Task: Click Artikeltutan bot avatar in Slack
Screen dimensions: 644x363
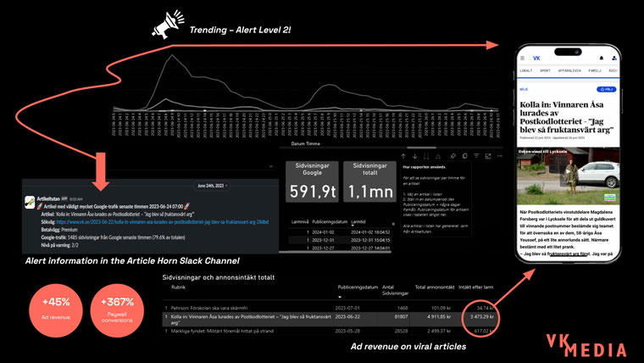Action: (30, 202)
